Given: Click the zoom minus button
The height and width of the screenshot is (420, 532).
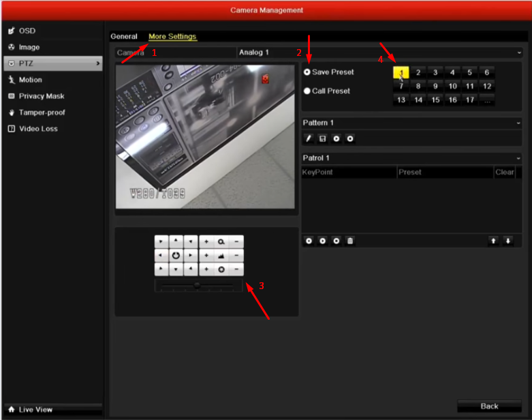Looking at the screenshot, I should click(x=236, y=242).
